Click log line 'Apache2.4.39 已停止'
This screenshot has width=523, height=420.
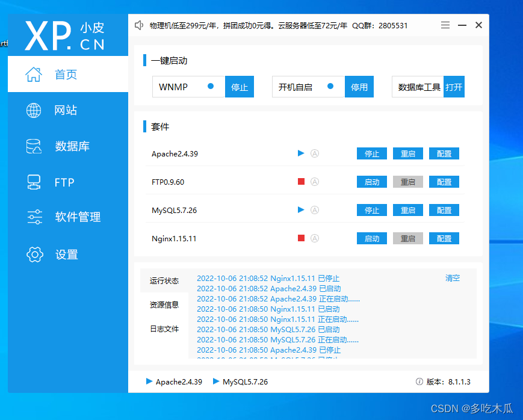click(268, 350)
